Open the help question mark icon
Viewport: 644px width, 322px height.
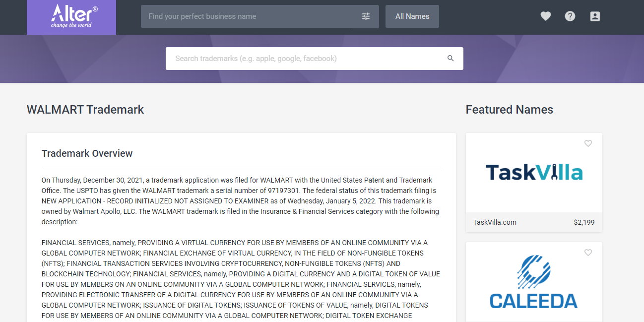pyautogui.click(x=570, y=16)
